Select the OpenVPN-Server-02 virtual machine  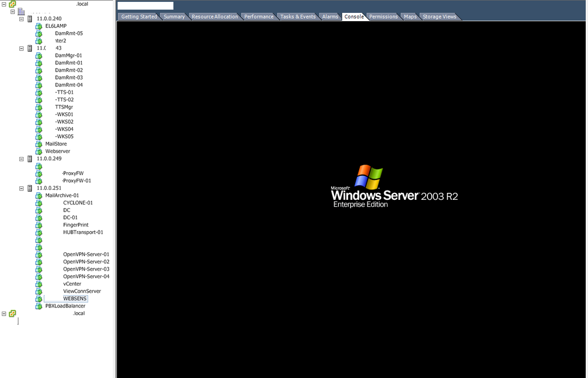pos(86,262)
